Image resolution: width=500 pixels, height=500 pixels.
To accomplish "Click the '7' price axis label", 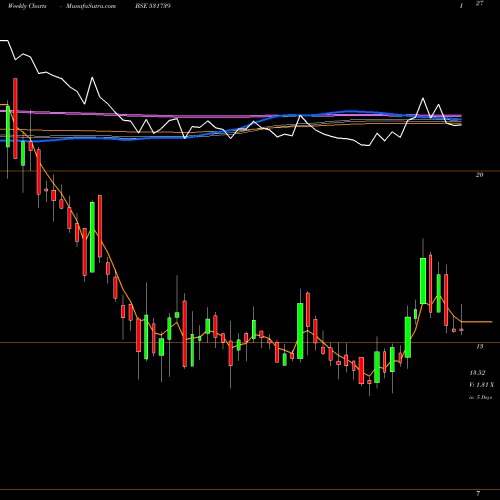I will [x=478, y=493].
